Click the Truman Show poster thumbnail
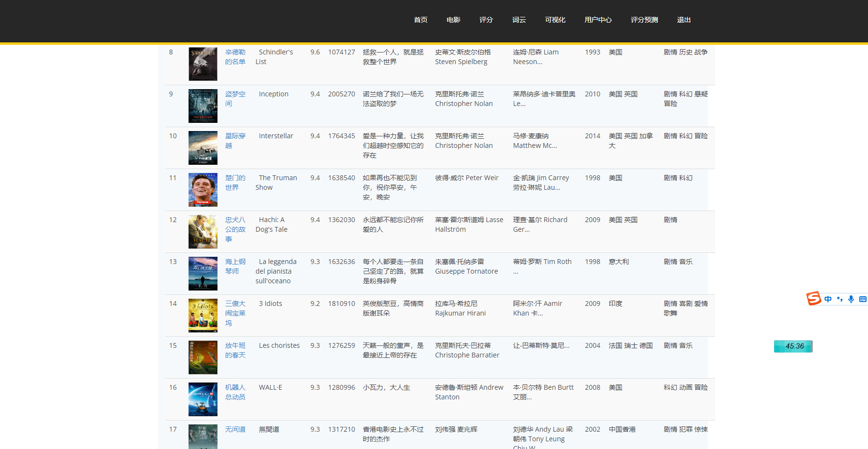The image size is (868, 449). point(203,189)
